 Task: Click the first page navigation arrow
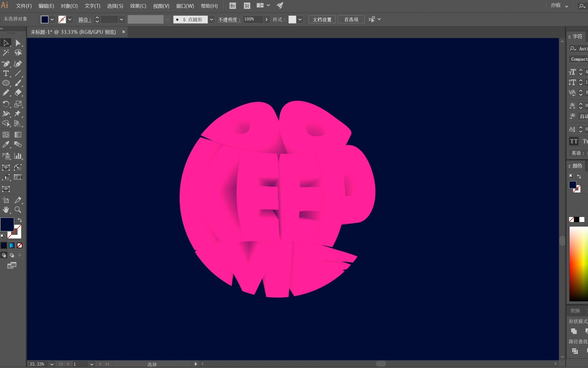pyautogui.click(x=61, y=364)
